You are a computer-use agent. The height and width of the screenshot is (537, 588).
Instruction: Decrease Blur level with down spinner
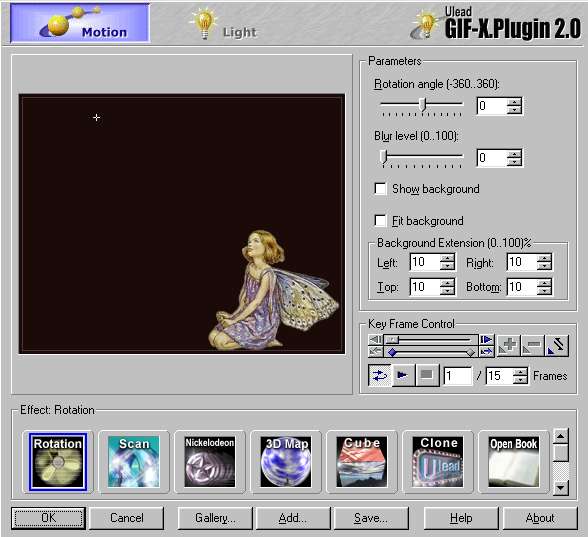click(x=514, y=162)
